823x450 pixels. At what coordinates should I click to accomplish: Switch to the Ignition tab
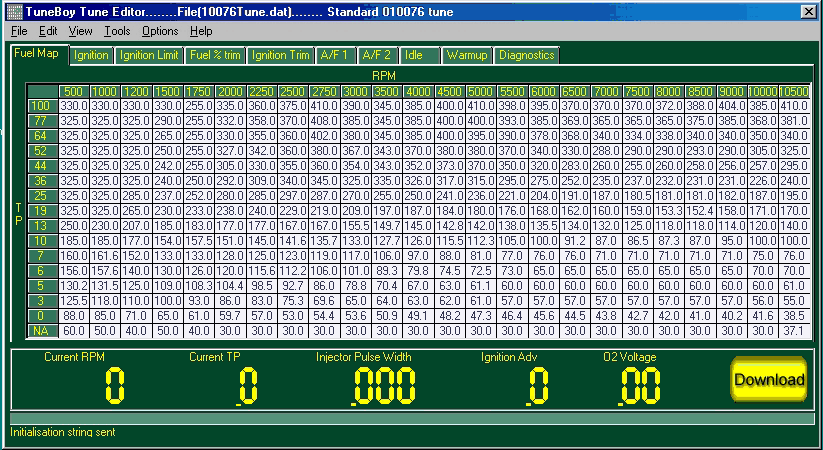(91, 55)
